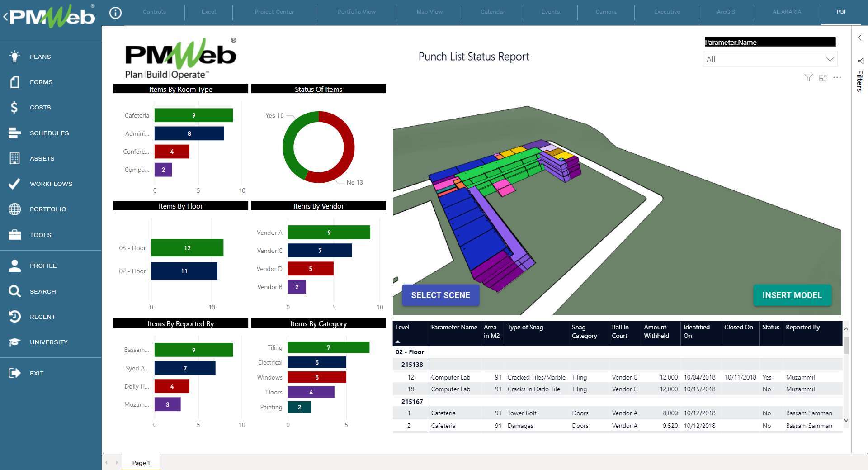Switch to the AL AKARIA tab
Screen dimensions: 868x470
[x=787, y=12]
